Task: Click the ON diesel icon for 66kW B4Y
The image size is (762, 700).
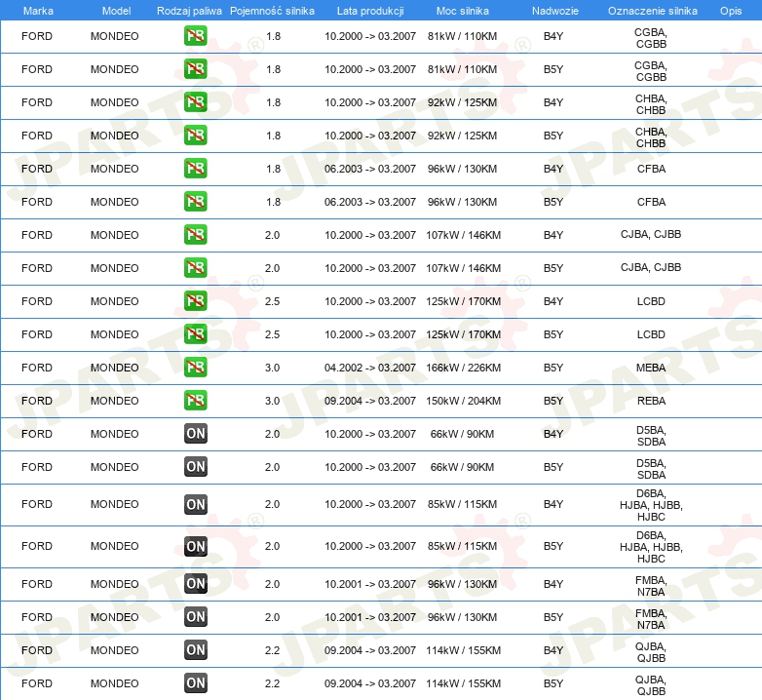Action: coord(196,434)
